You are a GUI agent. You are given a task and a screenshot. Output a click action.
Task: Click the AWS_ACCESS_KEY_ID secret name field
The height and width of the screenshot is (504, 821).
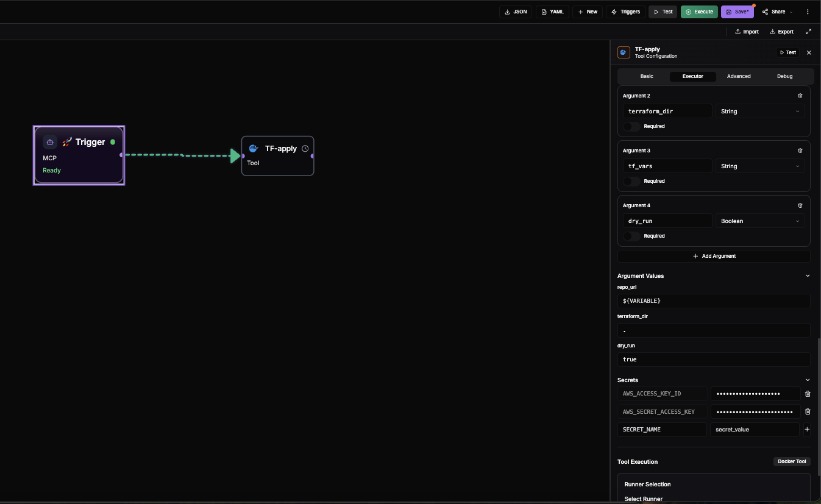pos(662,394)
